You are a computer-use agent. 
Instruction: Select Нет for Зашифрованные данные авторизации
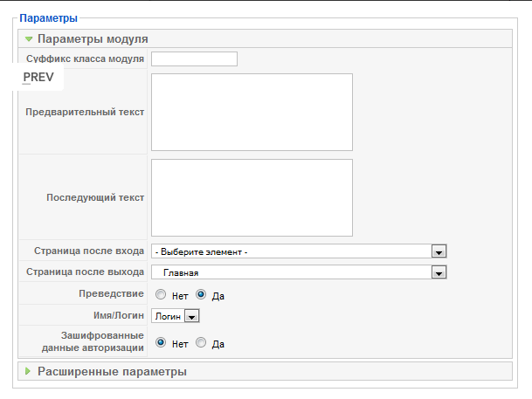coord(161,343)
